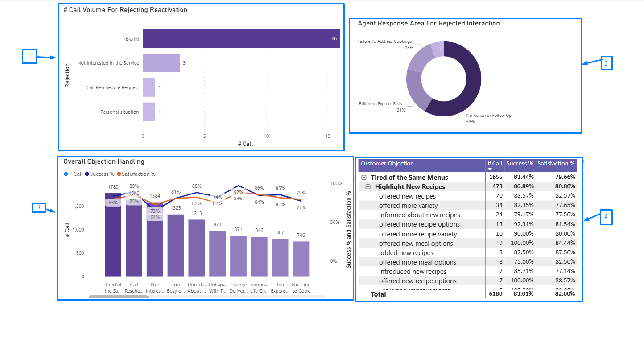Collapse the Highlight New Recipes subgroup
Screen dimensions: 644x364
pos(368,186)
